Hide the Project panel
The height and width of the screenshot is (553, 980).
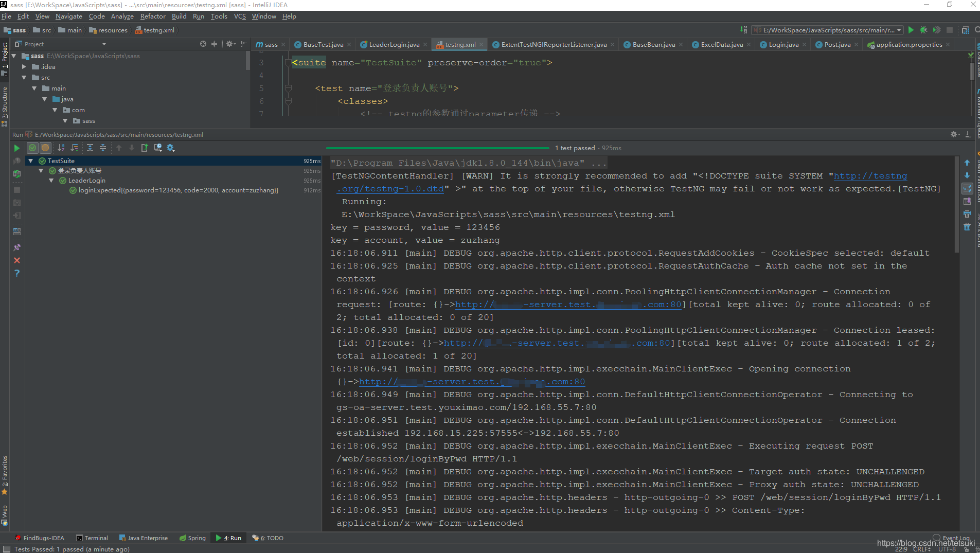243,44
